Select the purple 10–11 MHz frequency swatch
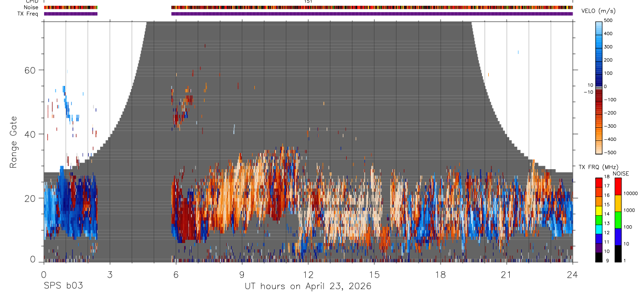 [x=598, y=248]
